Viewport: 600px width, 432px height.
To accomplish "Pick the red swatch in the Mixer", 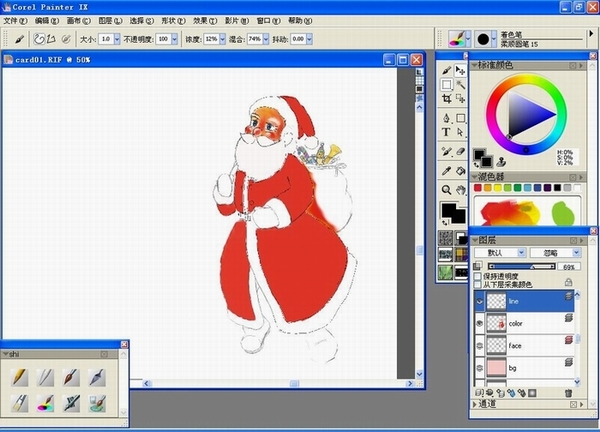I will 478,187.
